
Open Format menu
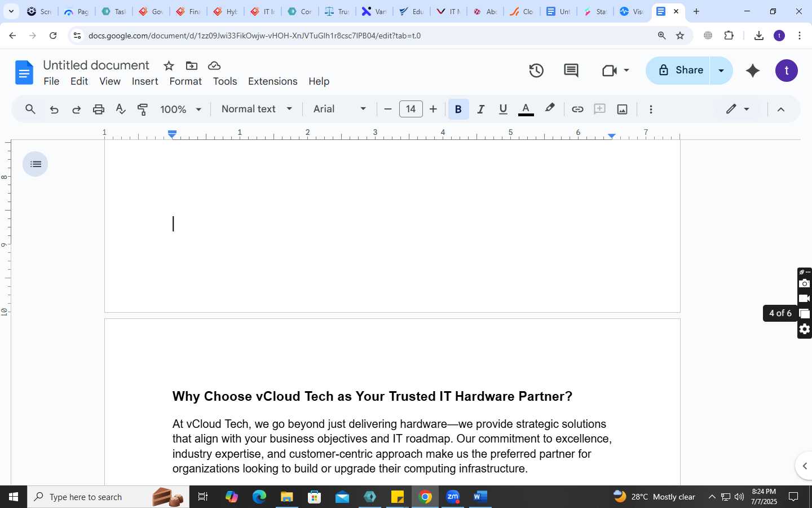point(186,81)
